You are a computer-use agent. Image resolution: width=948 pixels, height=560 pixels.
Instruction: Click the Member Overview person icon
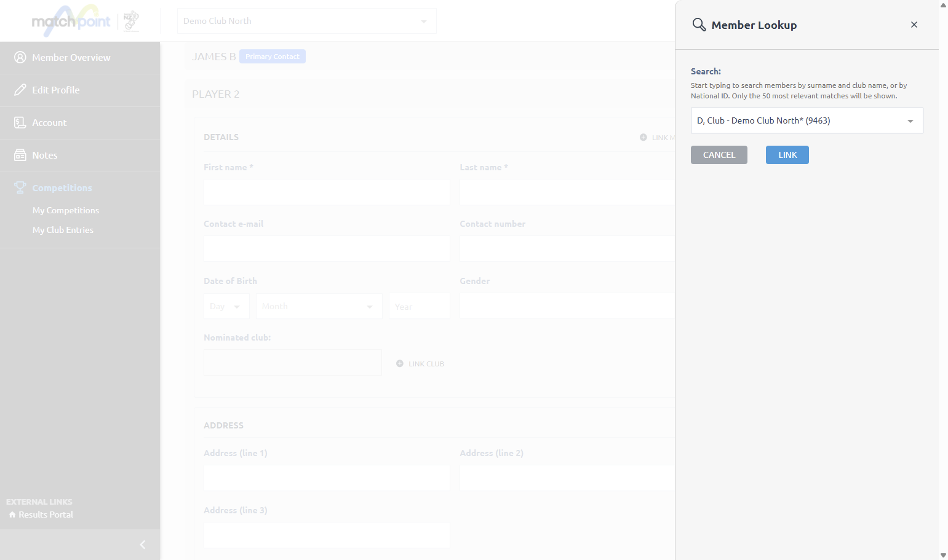tap(20, 57)
